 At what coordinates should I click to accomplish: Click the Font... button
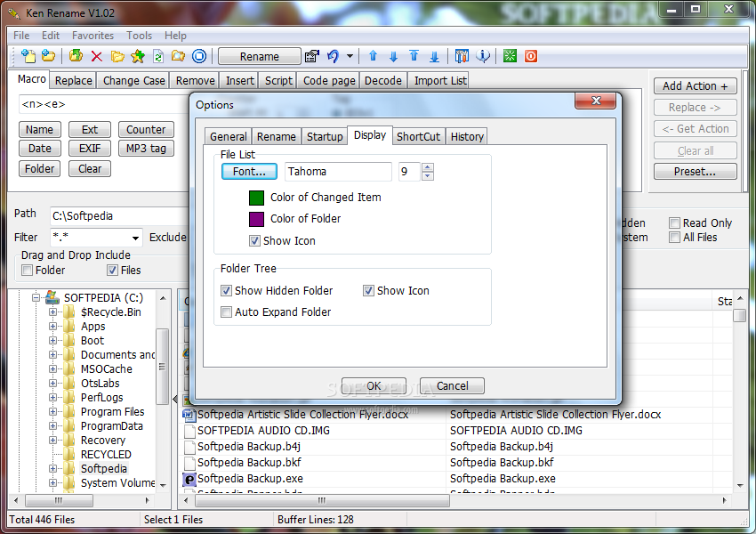pyautogui.click(x=249, y=171)
